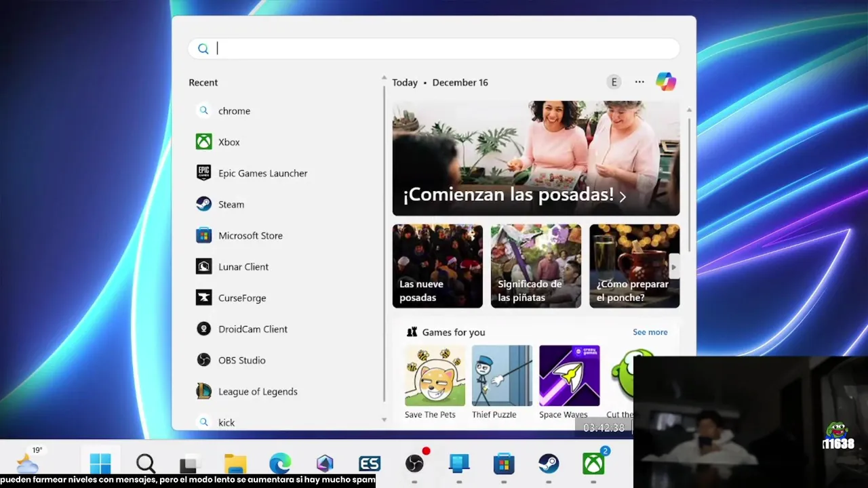This screenshot has height=488, width=868.
Task: Open OBS Studio icon in Recent list
Action: pyautogui.click(x=203, y=360)
